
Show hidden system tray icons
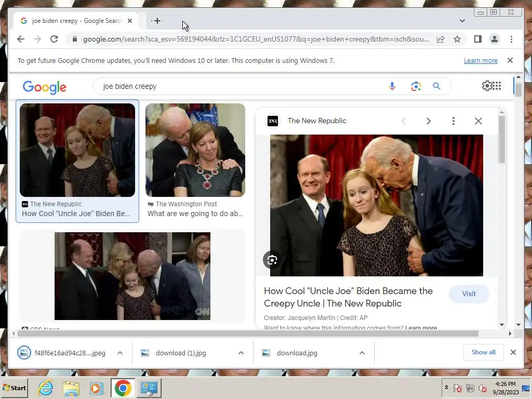tap(446, 388)
